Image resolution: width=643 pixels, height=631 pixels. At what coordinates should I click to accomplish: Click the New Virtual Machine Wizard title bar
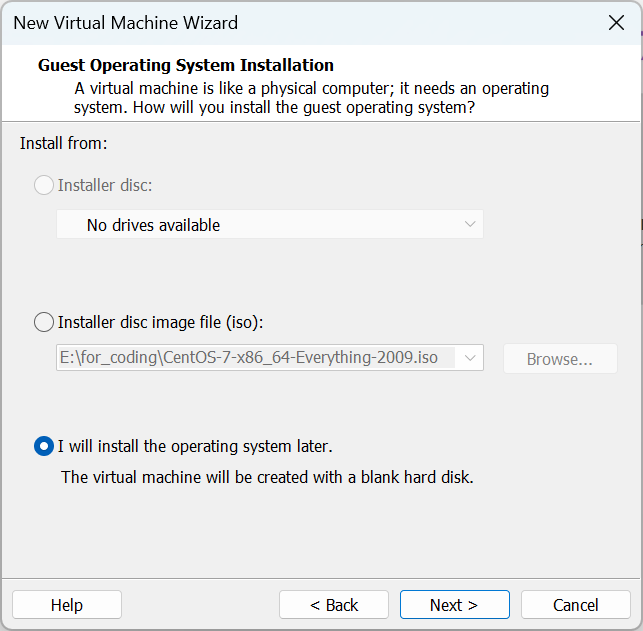(300, 22)
